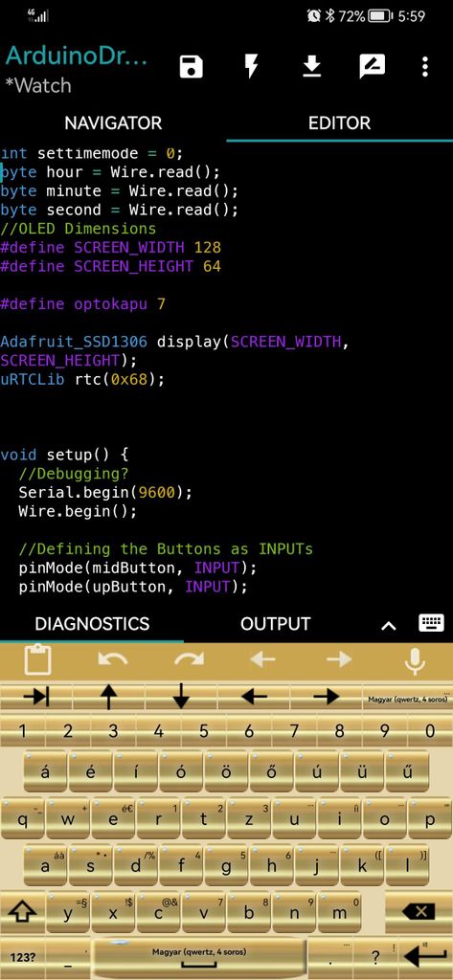Screen dimensions: 453x980
Task: Tap the backspace delete key
Action: (x=418, y=912)
